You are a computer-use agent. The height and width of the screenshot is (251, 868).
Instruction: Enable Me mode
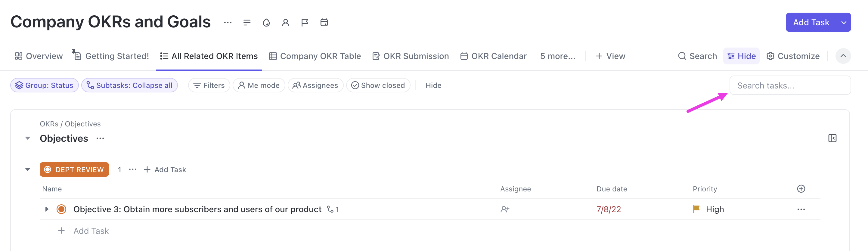coord(259,85)
